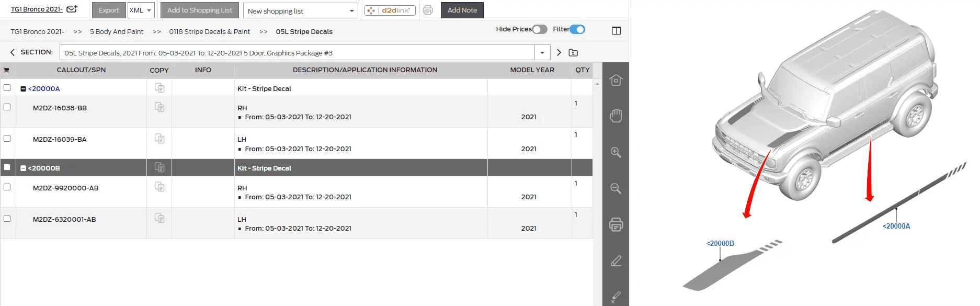This screenshot has width=980, height=306.
Task: Open the TG1 Bronco 2021- title link
Action: coord(37,9)
